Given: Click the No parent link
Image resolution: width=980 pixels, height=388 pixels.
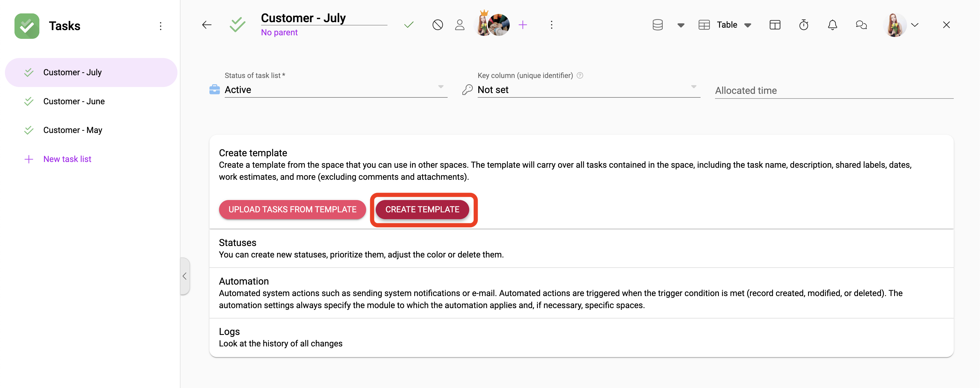Looking at the screenshot, I should click(x=279, y=32).
